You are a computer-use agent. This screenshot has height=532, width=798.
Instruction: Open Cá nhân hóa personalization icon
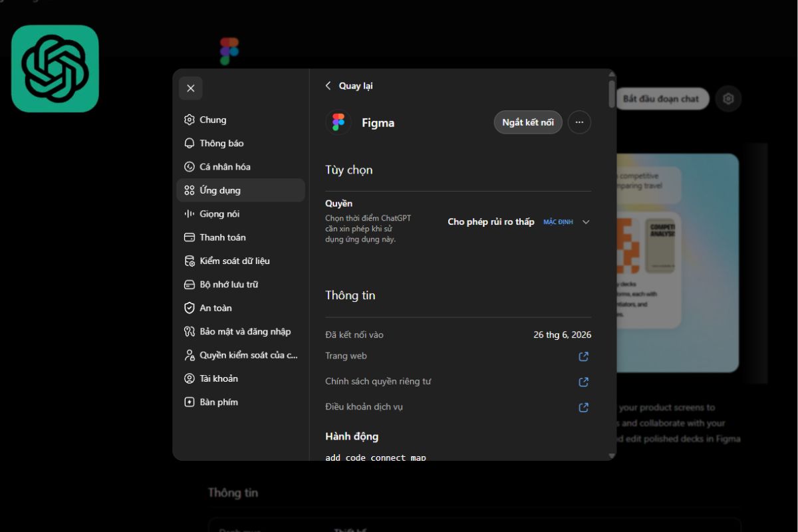(x=190, y=167)
